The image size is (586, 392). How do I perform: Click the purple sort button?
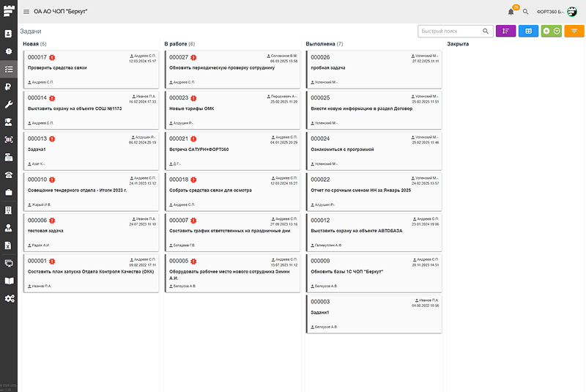505,31
